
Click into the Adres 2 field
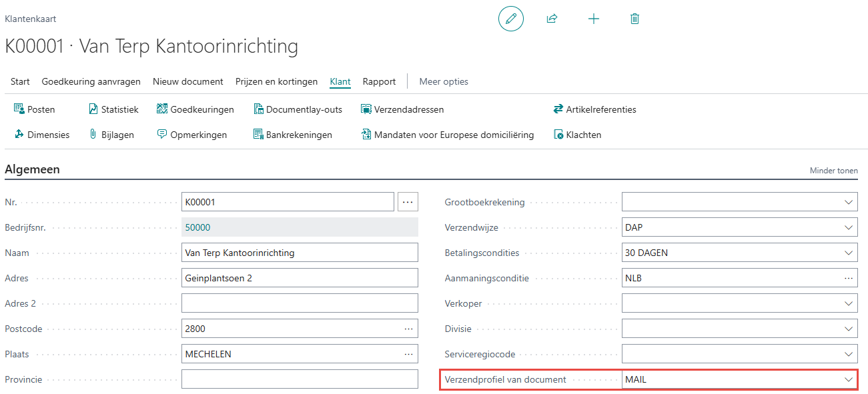coord(300,303)
